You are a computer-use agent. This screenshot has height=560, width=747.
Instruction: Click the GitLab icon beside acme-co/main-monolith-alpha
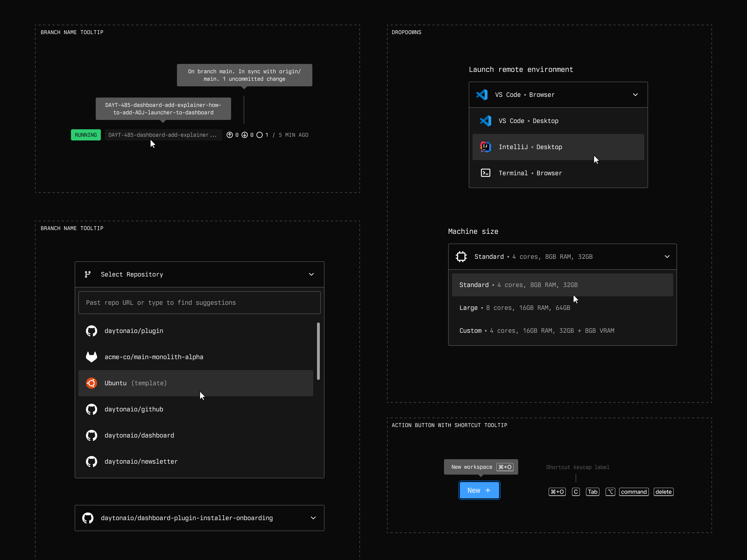[92, 357]
